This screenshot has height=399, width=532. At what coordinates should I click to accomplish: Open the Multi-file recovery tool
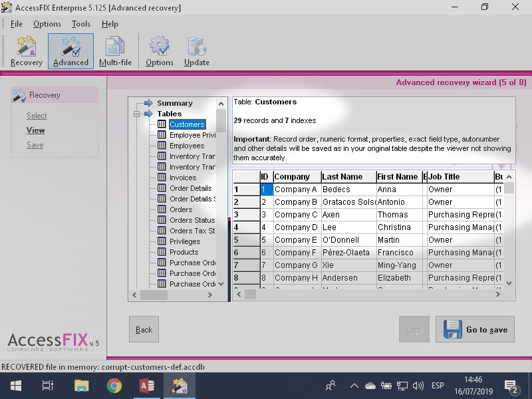point(115,51)
